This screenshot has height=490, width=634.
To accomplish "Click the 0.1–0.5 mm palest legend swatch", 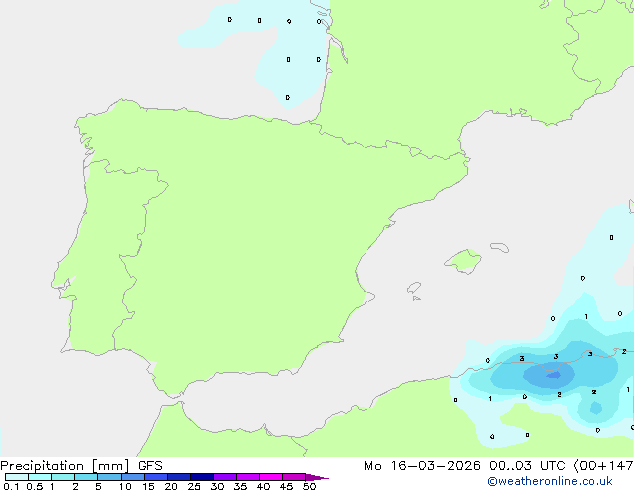I will pyautogui.click(x=17, y=477).
